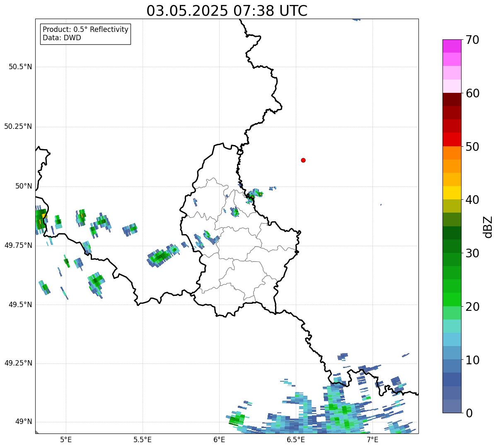Click the colorbar tick label 30
Viewport: 498px width, 448px height.
pyautogui.click(x=472, y=253)
